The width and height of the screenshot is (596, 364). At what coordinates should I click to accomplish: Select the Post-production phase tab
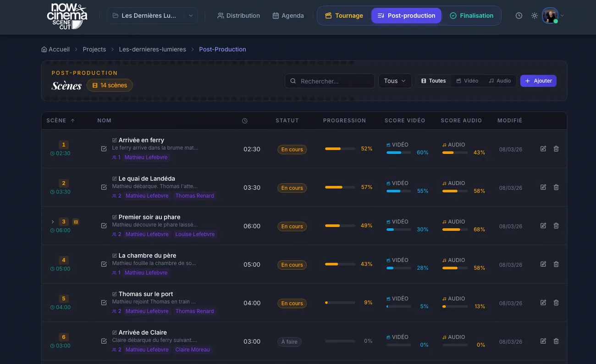406,16
